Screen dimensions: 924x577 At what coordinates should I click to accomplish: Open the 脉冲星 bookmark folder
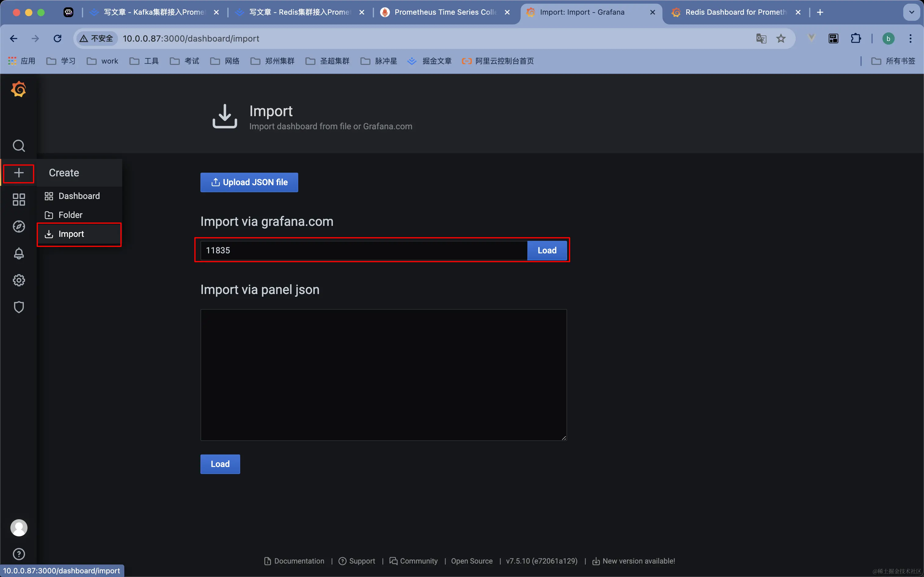tap(379, 61)
